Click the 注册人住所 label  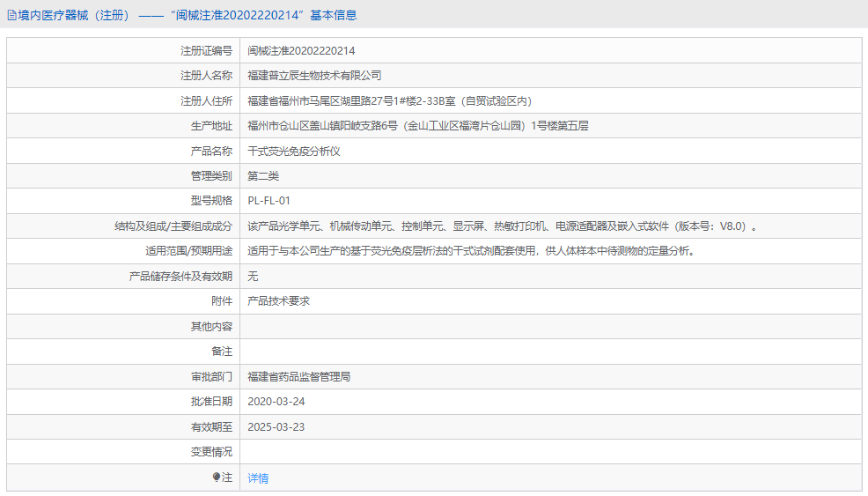(x=207, y=100)
